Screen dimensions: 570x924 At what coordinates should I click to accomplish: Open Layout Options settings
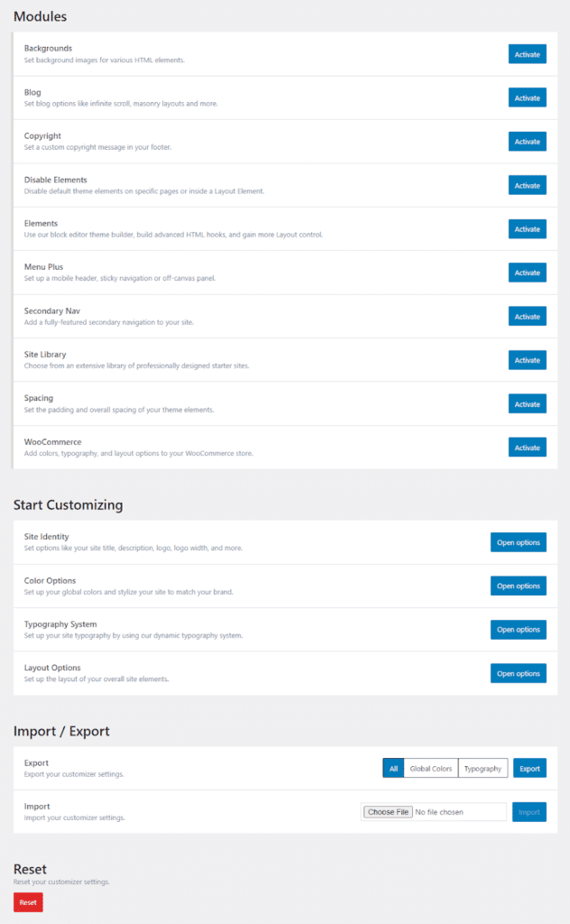(518, 673)
